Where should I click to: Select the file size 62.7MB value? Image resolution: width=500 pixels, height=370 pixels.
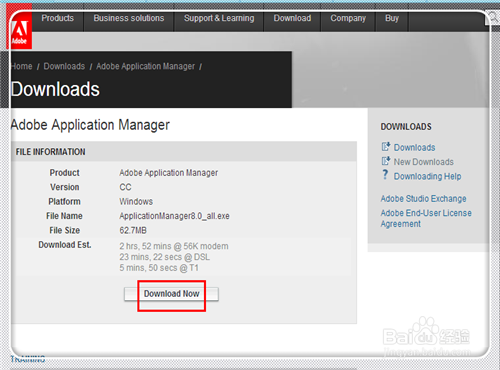133,230
